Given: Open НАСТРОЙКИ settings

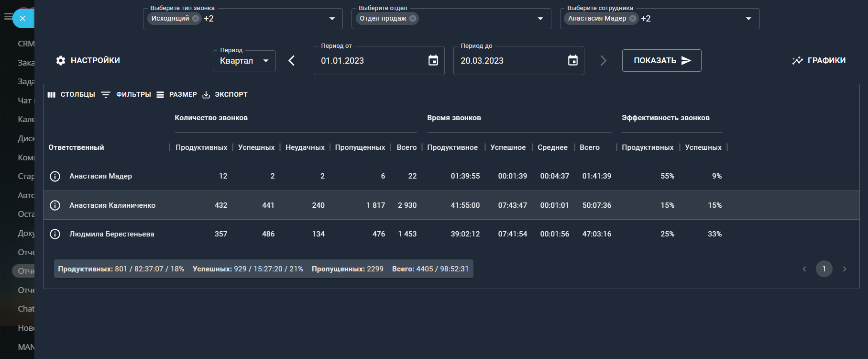Looking at the screenshot, I should 88,61.
